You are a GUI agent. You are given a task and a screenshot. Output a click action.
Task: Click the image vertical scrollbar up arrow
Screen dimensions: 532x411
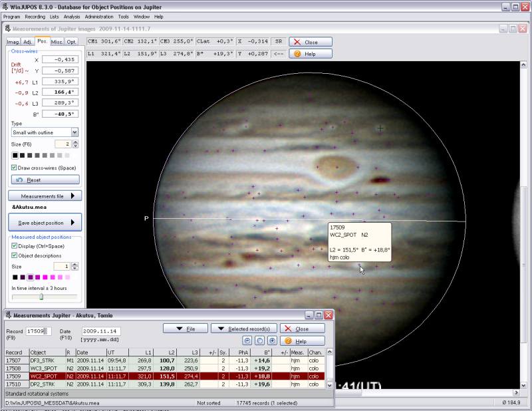pyautogui.click(x=523, y=65)
